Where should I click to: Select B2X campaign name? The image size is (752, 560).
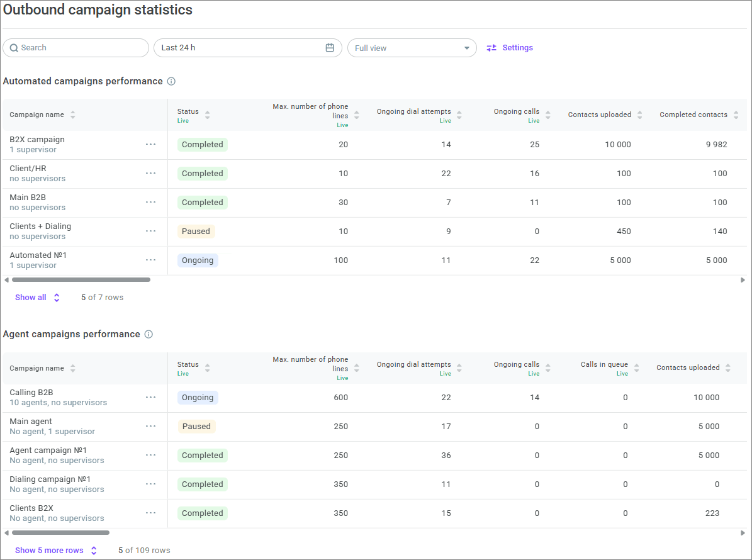[x=37, y=140]
